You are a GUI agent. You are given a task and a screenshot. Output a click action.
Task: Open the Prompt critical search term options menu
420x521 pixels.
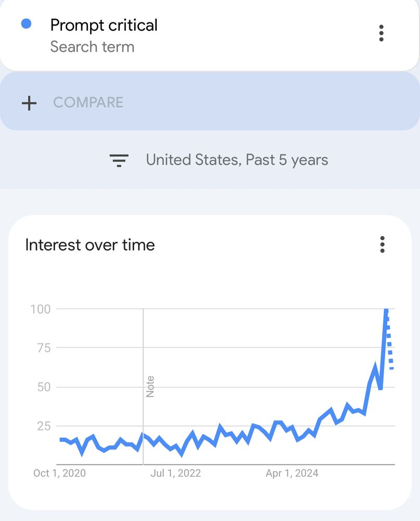381,33
